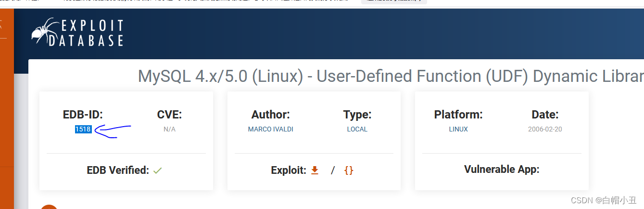The height and width of the screenshot is (209, 644).
Task: Click the CVE value N/A
Action: coord(169,129)
